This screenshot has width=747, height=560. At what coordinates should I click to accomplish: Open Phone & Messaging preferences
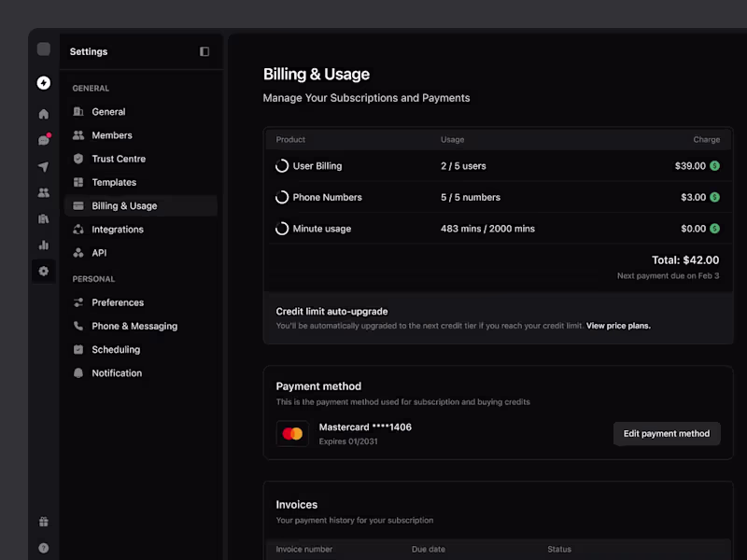[134, 326]
